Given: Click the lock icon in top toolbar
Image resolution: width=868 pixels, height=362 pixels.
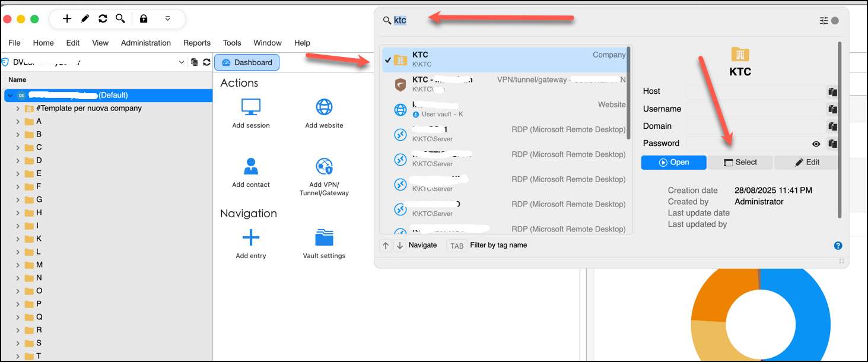Looking at the screenshot, I should pyautogui.click(x=144, y=19).
